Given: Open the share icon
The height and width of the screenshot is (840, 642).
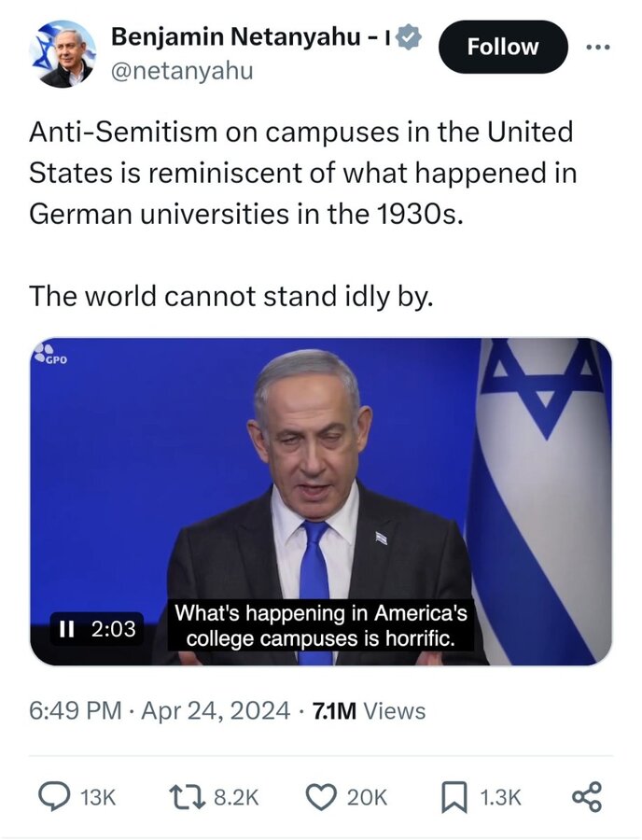Looking at the screenshot, I should point(587,797).
